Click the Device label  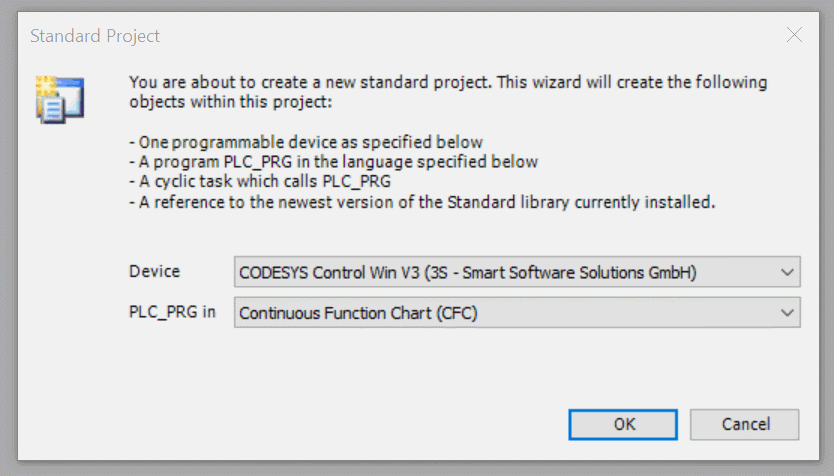point(155,271)
